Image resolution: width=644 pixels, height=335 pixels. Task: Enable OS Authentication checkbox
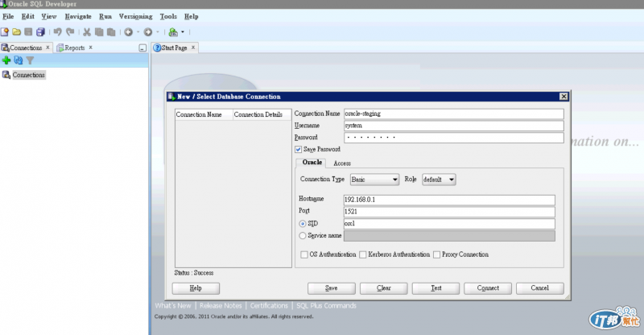(304, 254)
